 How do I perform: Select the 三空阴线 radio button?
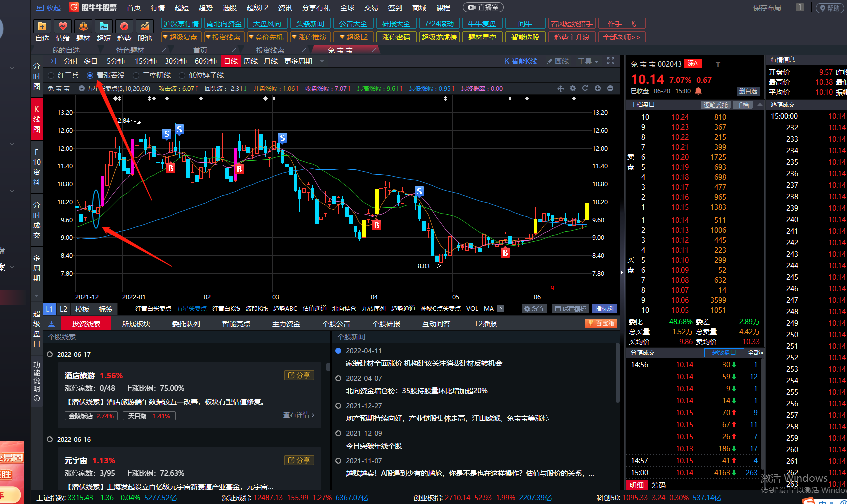136,75
